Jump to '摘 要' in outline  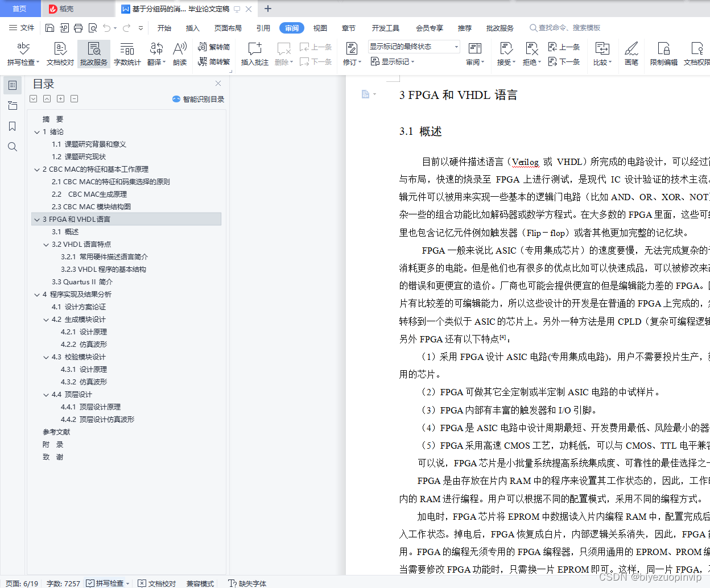point(53,119)
